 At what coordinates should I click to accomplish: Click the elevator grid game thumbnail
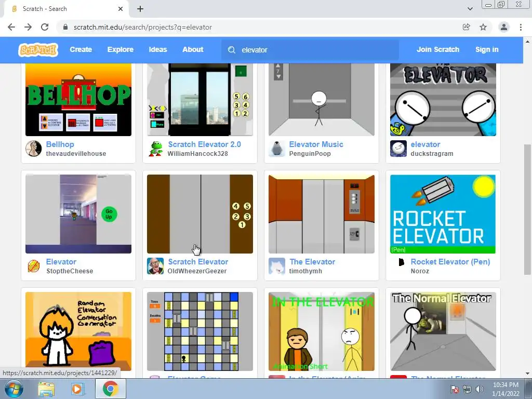tap(200, 331)
